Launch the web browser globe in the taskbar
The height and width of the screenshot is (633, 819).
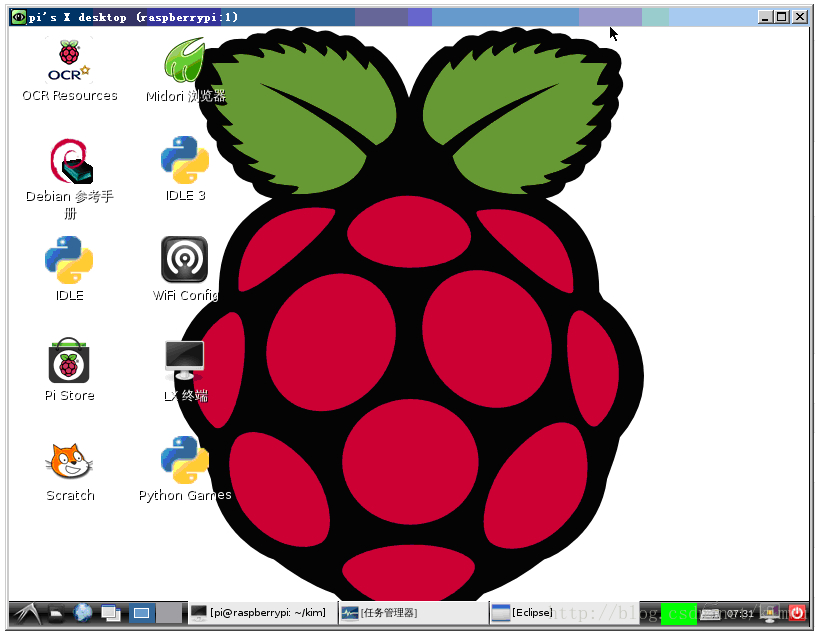(x=83, y=613)
